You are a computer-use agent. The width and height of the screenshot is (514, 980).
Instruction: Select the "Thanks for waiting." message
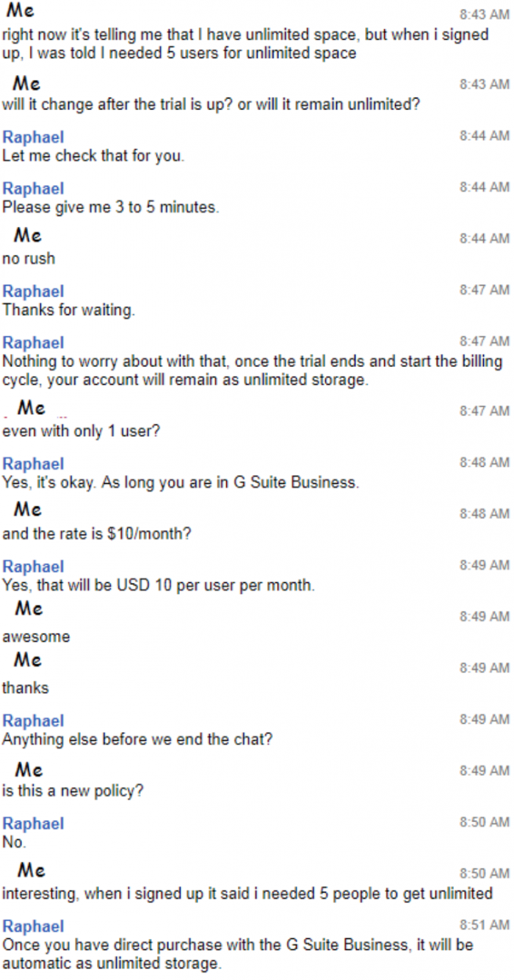69,311
